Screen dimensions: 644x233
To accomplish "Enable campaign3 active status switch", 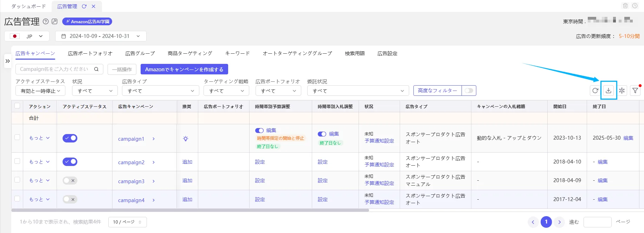I will tap(70, 180).
